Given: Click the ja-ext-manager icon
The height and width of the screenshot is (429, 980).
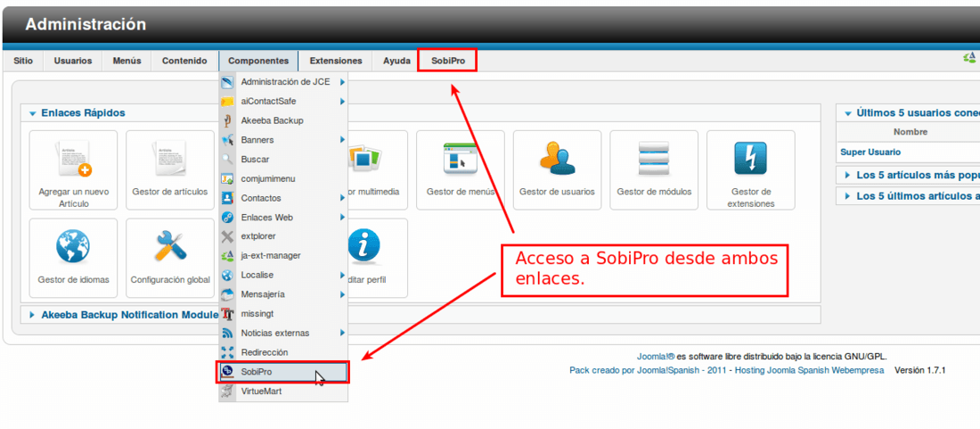Looking at the screenshot, I should (227, 256).
